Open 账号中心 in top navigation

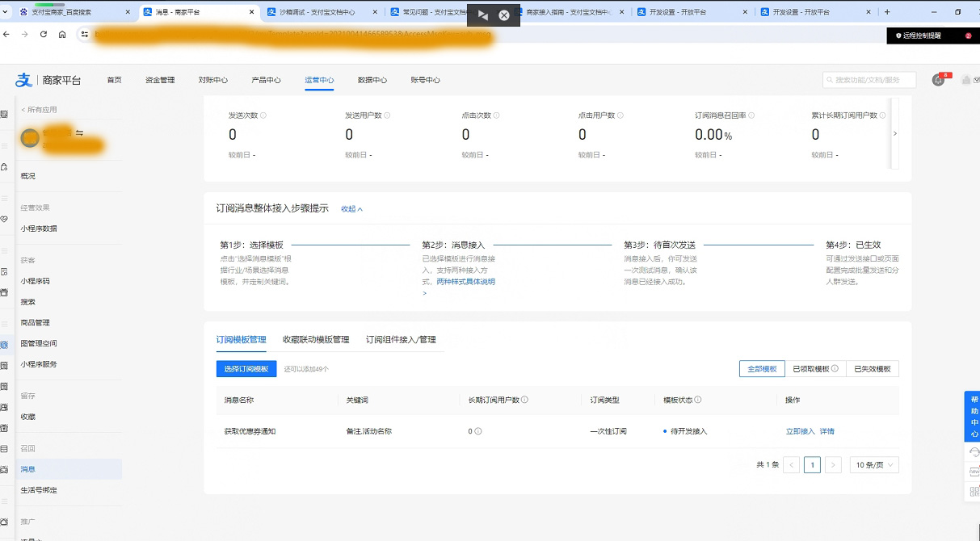pyautogui.click(x=426, y=80)
